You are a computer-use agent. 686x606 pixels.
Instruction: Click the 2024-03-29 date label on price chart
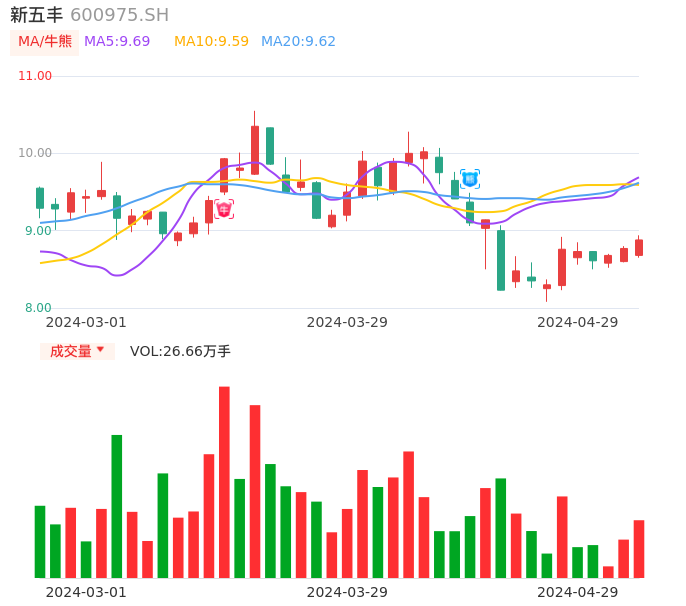tap(347, 322)
